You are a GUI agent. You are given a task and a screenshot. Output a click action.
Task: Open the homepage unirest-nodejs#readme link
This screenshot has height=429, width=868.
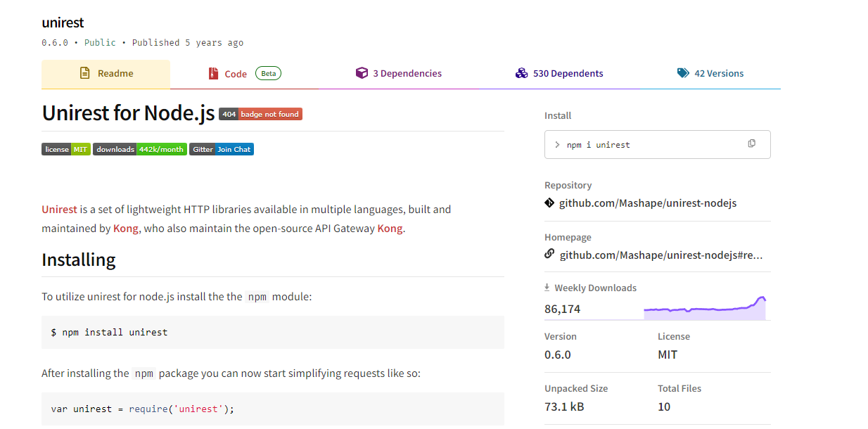click(x=661, y=255)
